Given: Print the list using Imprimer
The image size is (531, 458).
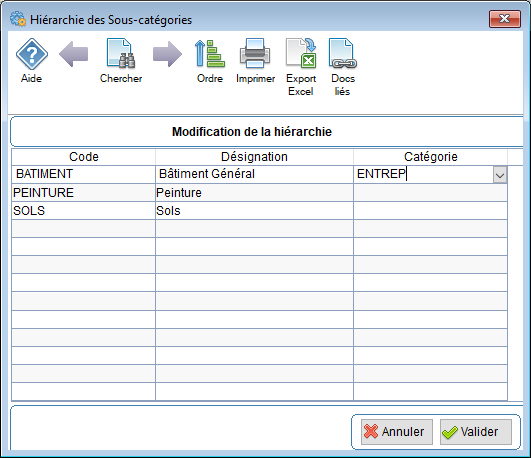Looking at the screenshot, I should coord(255,60).
